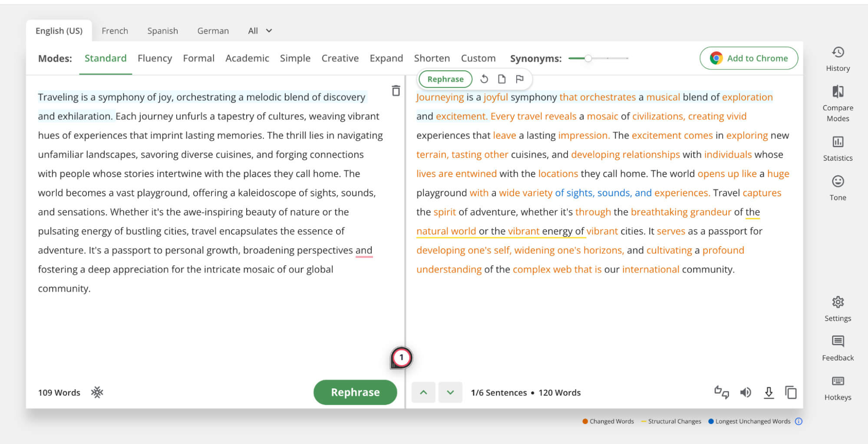Click the word 'Journeying' in output
The image size is (868, 444).
[x=440, y=97]
